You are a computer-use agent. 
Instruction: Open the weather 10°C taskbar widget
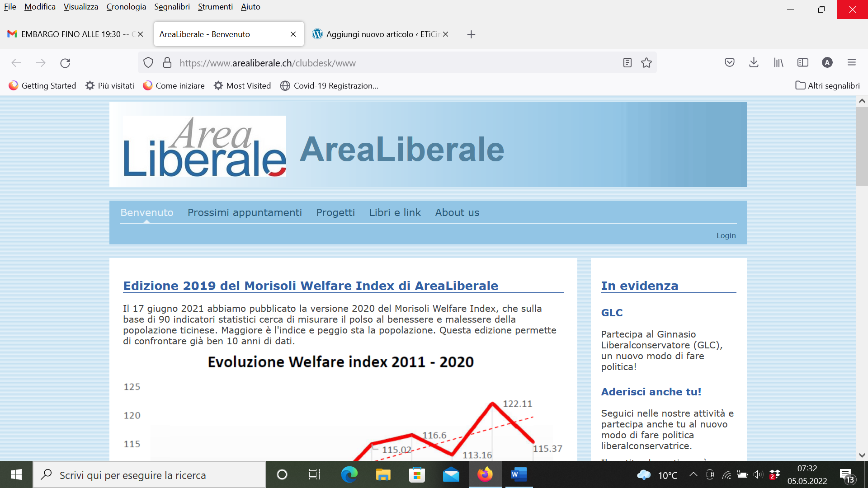point(657,475)
